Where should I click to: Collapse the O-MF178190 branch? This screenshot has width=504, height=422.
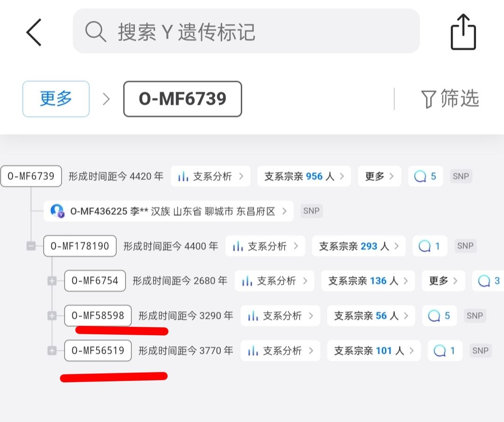31,246
